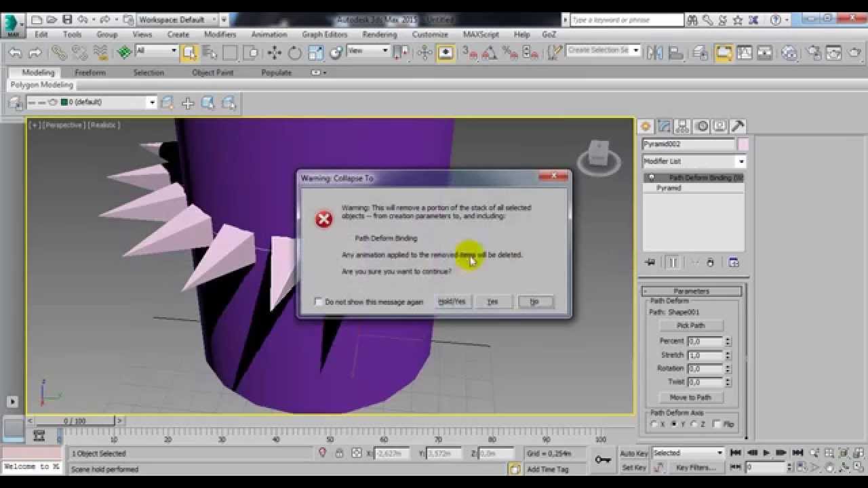Toggle Show End Result button in stack

[x=673, y=262]
